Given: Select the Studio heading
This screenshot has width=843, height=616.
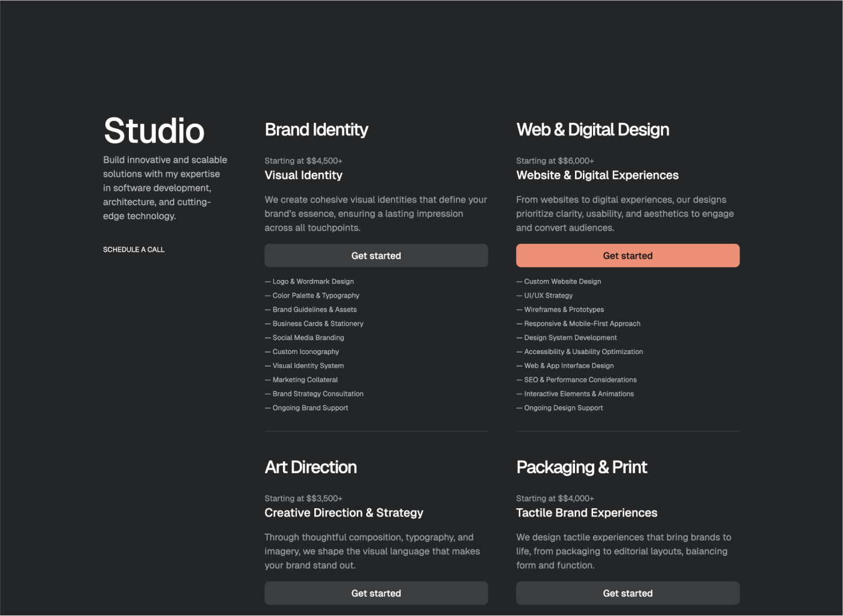Looking at the screenshot, I should [154, 131].
